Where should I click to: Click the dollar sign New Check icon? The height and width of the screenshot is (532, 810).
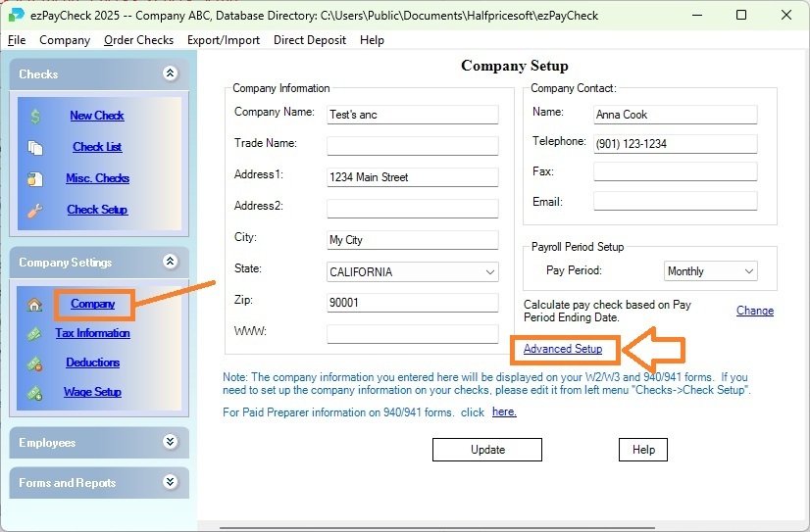(35, 117)
